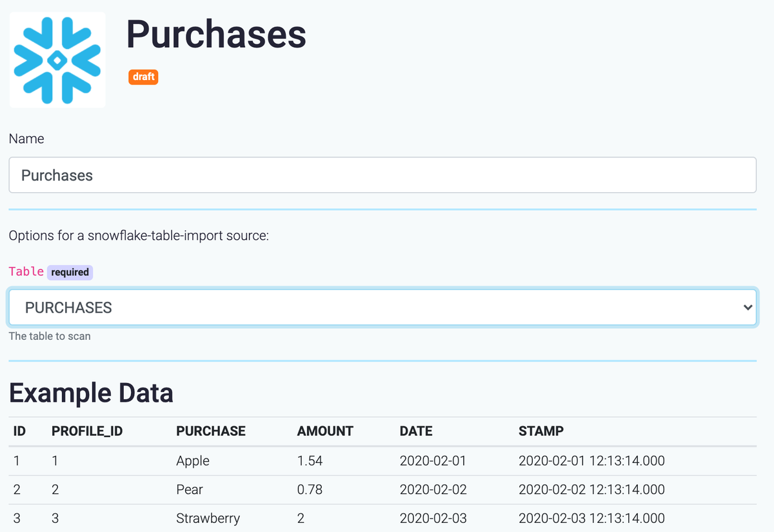The image size is (774, 532).
Task: Click the 'Options for a snowflake-table-import source' text
Action: click(139, 235)
